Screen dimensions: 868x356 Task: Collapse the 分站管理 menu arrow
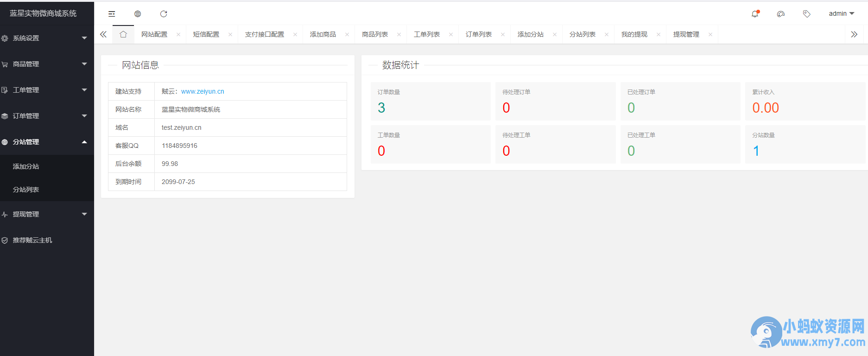[x=84, y=142]
